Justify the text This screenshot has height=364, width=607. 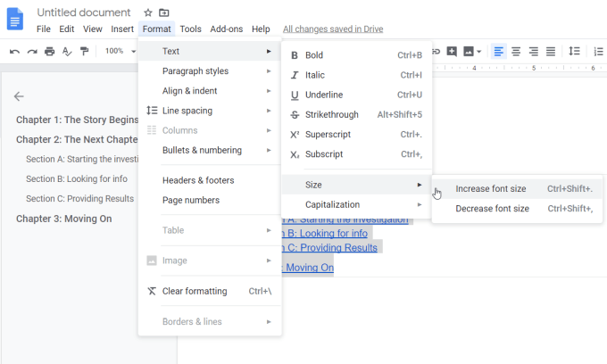click(551, 51)
